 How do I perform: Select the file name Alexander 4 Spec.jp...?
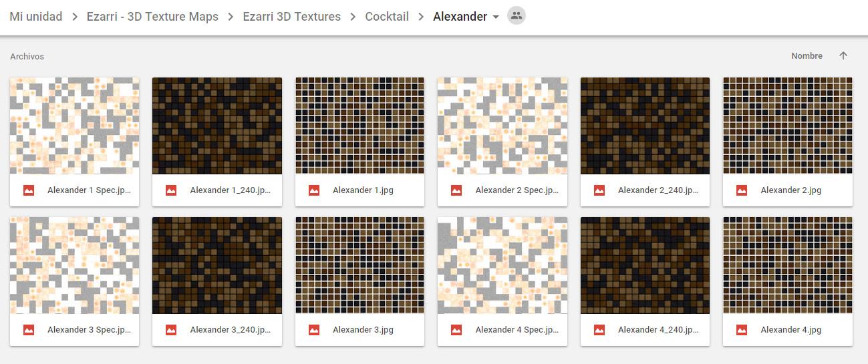[x=517, y=330]
